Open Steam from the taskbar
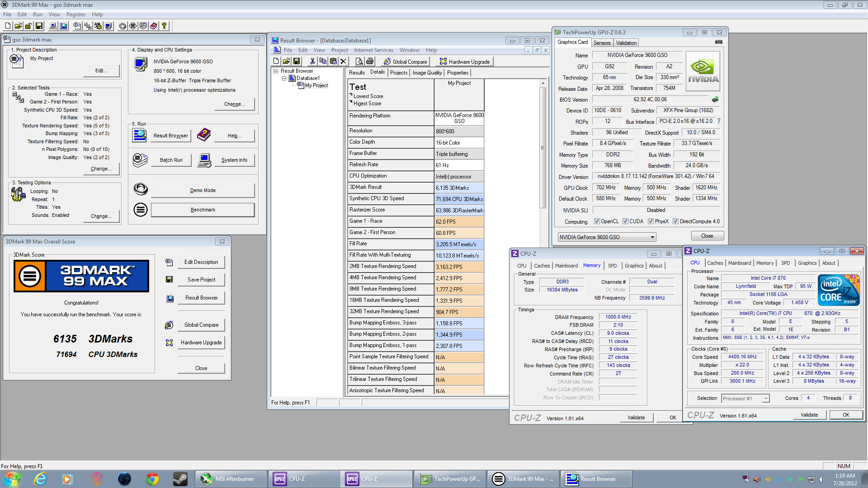868x488 pixels. click(180, 479)
